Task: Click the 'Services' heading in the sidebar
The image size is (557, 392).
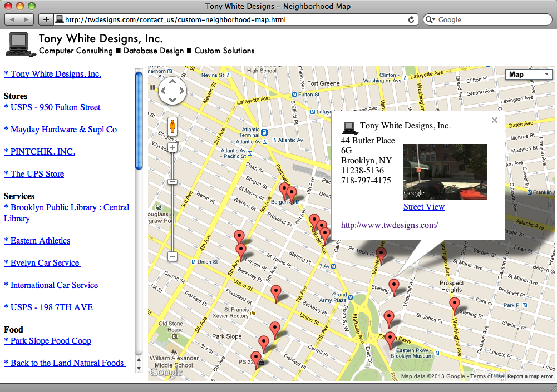Action: 19,196
